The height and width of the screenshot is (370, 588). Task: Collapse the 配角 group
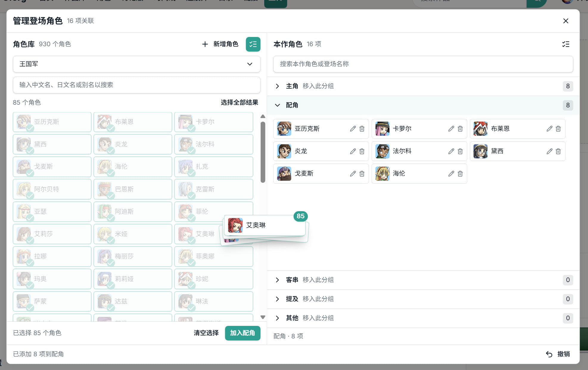click(277, 105)
